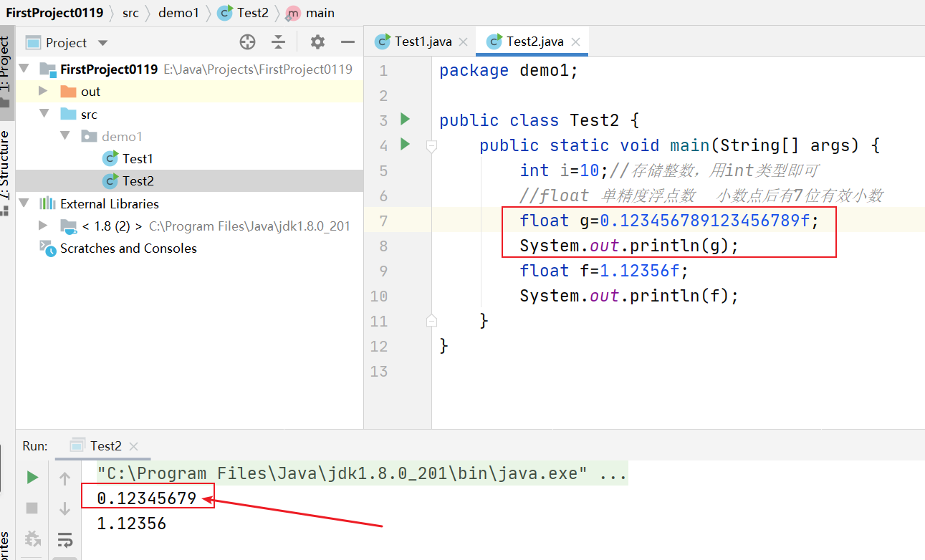Image resolution: width=925 pixels, height=560 pixels.
Task: Click code line 'package demo1;'
Action: (x=508, y=70)
